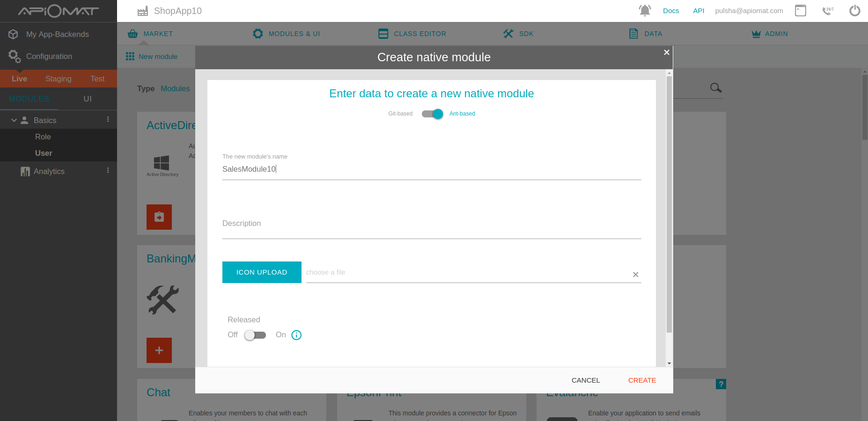The image size is (868, 421).
Task: Click the ICON UPLOAD button
Action: coord(262,272)
